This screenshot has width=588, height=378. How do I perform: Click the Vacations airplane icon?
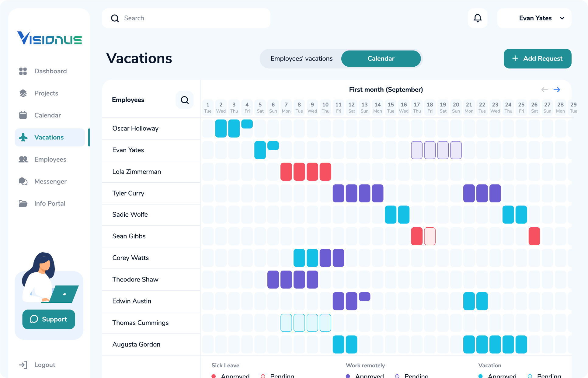(23, 137)
